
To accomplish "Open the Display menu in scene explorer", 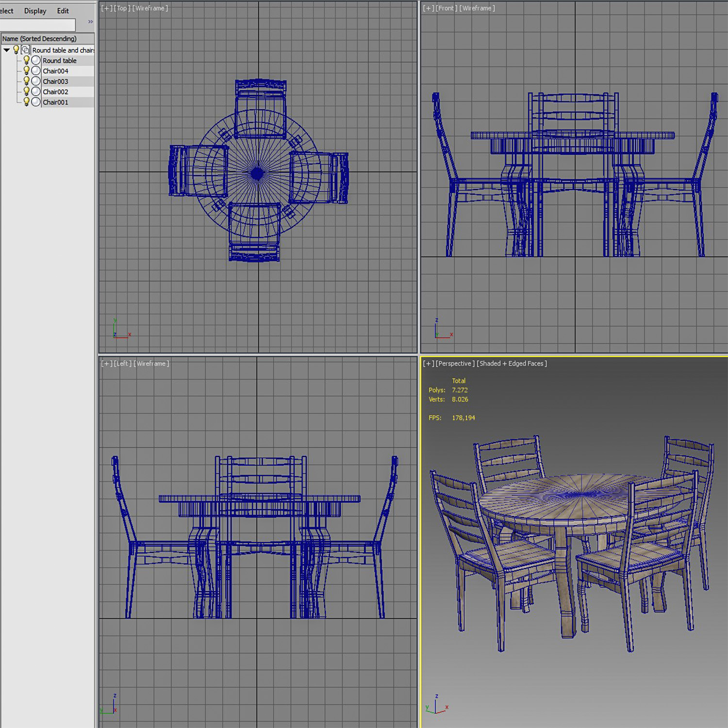I will click(35, 11).
